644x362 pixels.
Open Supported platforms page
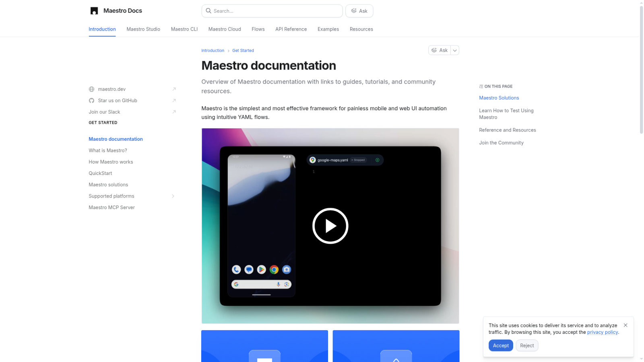pos(111,196)
